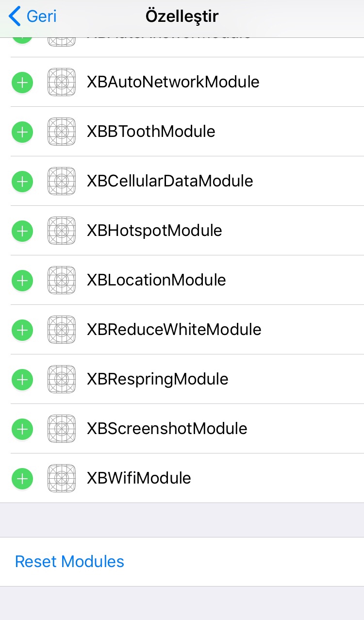Click the XBBToothModule placeholder icon
This screenshot has height=620, width=364.
[x=62, y=132]
